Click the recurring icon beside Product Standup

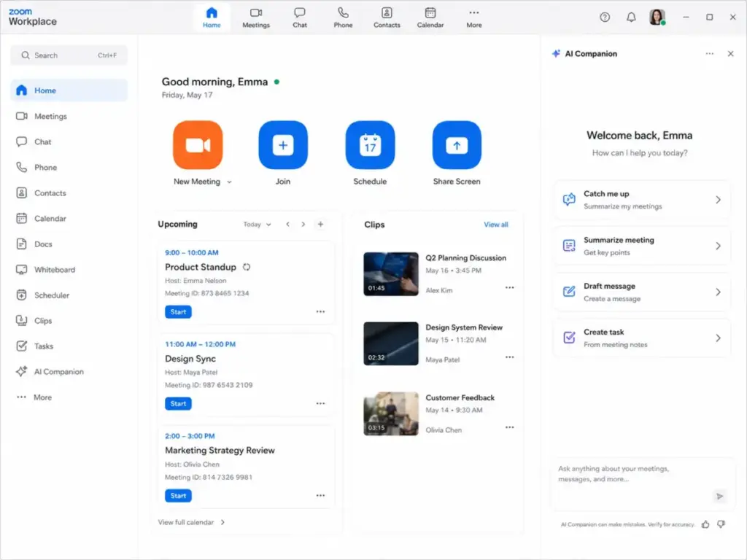247,267
